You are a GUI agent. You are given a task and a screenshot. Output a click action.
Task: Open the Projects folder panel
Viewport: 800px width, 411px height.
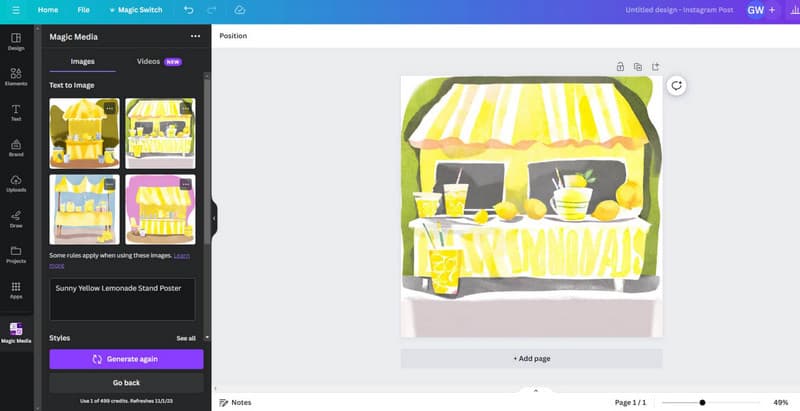(x=16, y=253)
